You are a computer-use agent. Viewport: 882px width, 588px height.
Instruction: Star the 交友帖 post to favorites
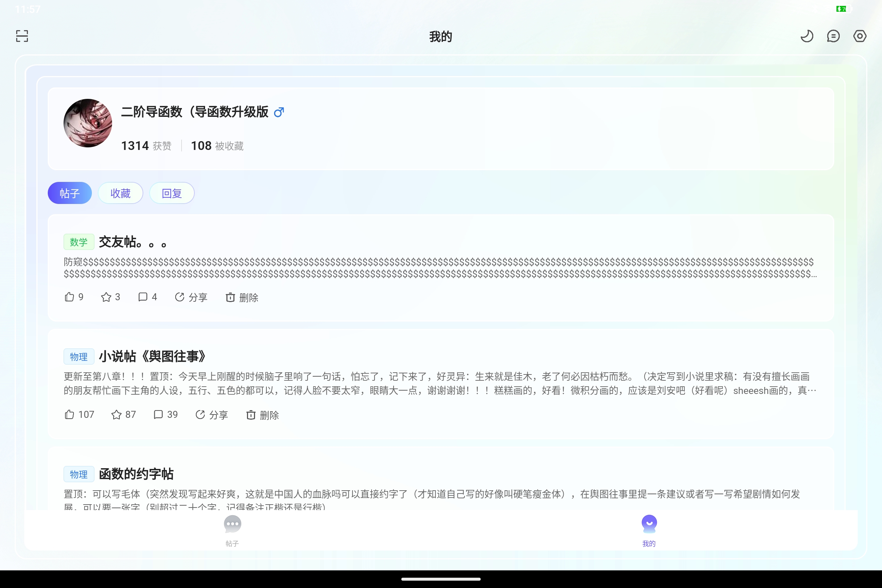click(x=107, y=297)
